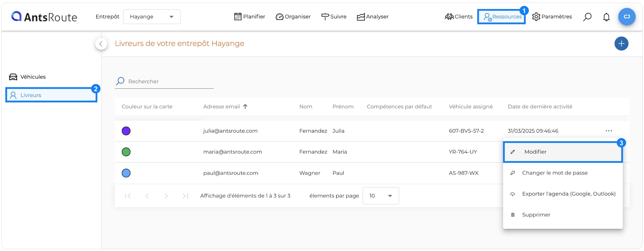Click Julia's purple color swatch

126,131
